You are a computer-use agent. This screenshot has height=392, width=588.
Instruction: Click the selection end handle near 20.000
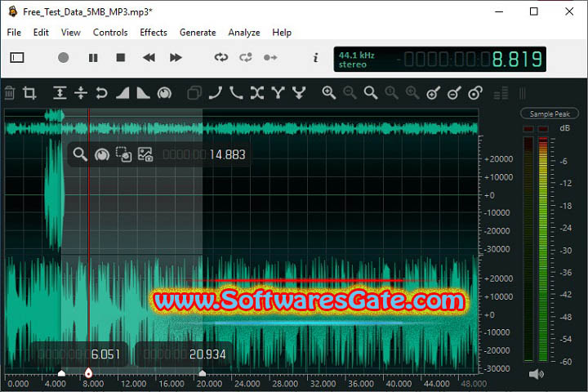click(203, 373)
